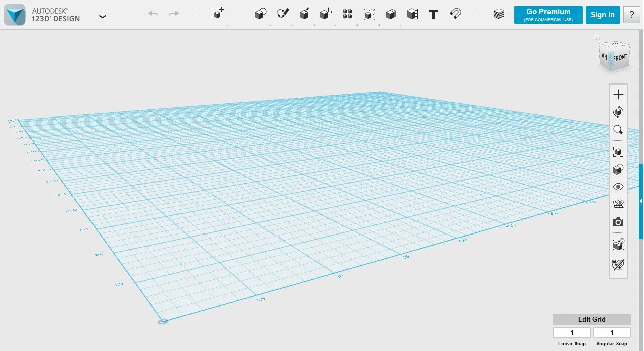
Task: Toggle sketch visibility icon in navigation bar
Action: pyautogui.click(x=618, y=264)
